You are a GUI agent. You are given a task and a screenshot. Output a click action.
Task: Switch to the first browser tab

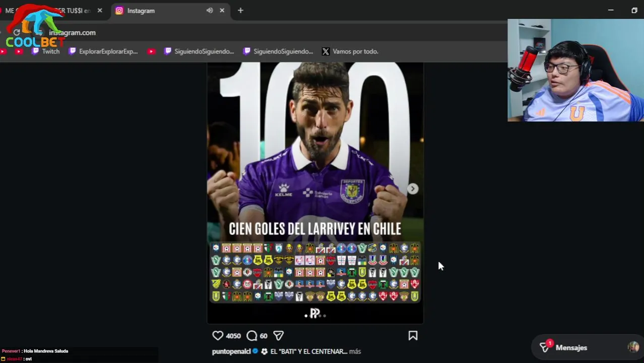tap(53, 10)
